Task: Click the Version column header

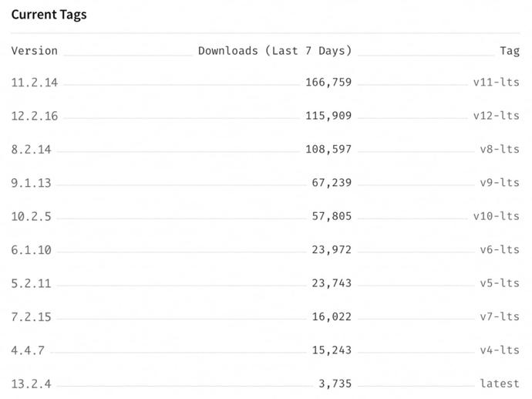Action: point(34,51)
